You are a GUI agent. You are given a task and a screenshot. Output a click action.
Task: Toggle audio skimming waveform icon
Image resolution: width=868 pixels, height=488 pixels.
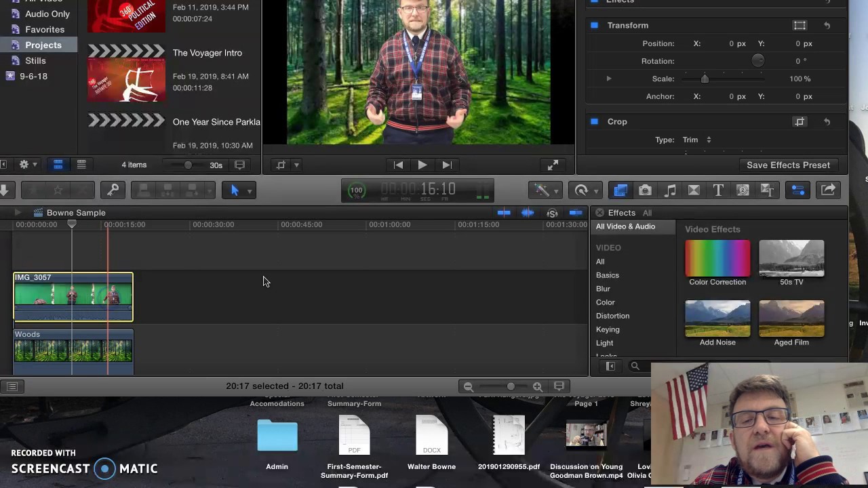[528, 213]
